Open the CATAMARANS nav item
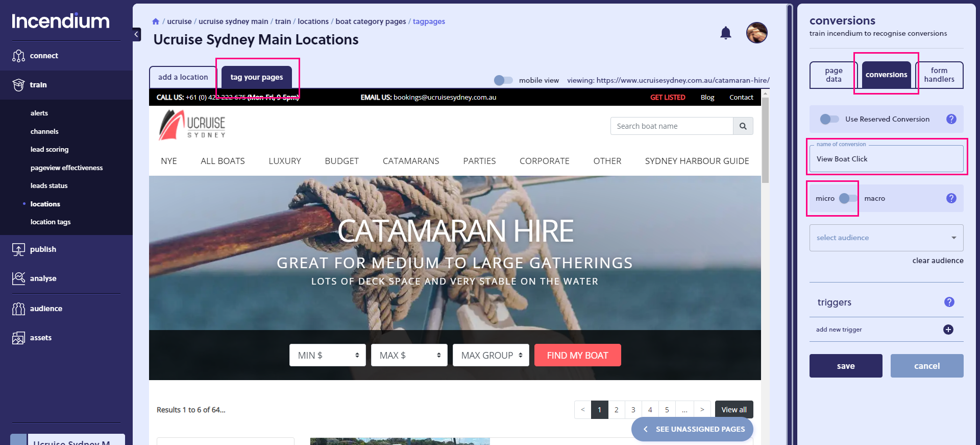Image resolution: width=980 pixels, height=445 pixels. (x=411, y=161)
